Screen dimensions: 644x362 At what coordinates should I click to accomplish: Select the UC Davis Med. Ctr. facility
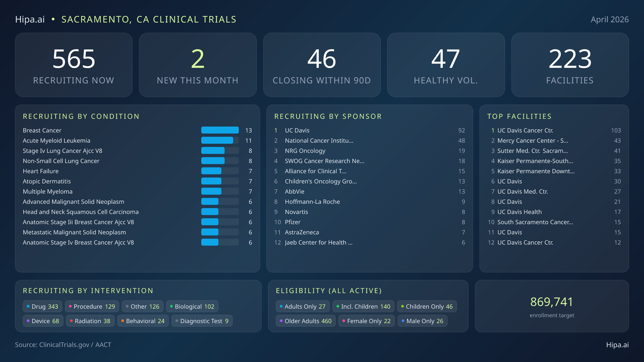click(554, 191)
